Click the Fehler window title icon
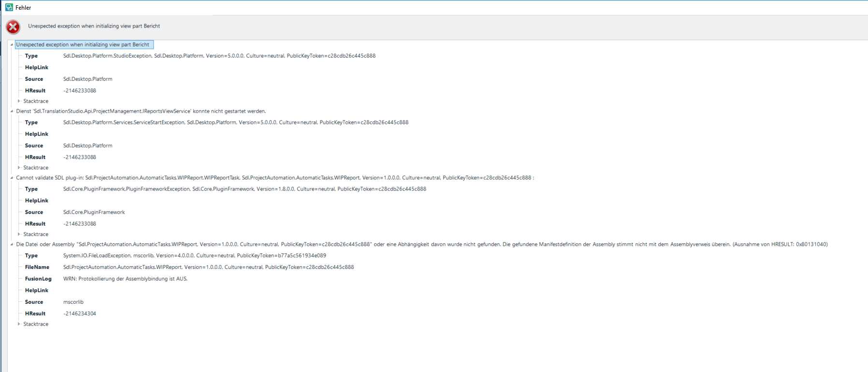868x372 pixels. [9, 7]
